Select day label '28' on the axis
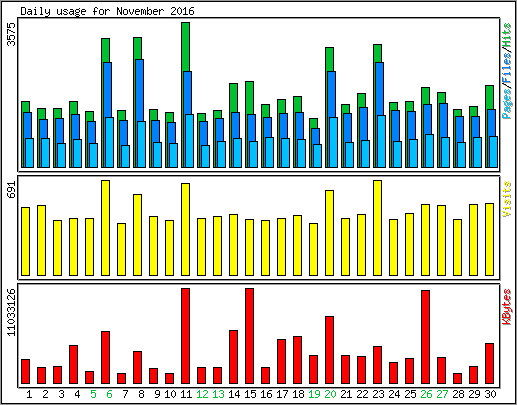Screen dimensions: 517x405 pos(458,394)
